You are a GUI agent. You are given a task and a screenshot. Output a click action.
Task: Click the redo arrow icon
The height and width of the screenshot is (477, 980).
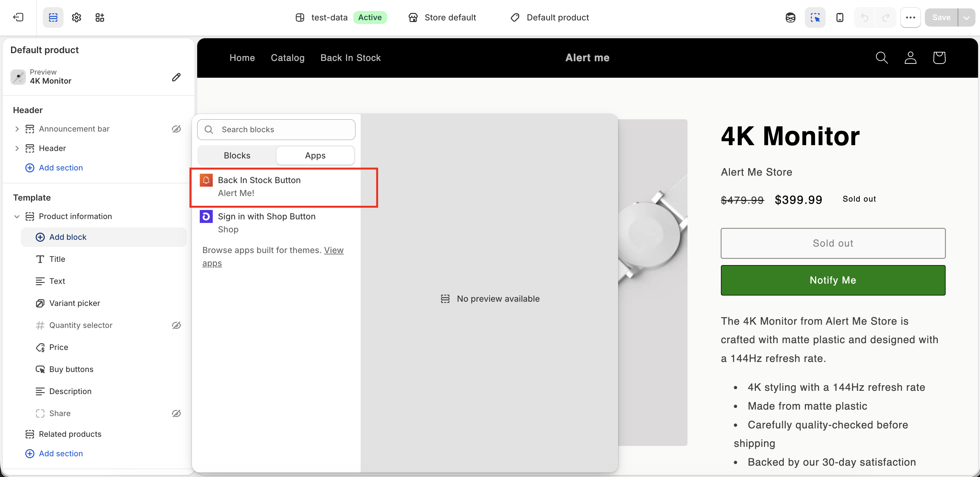886,17
